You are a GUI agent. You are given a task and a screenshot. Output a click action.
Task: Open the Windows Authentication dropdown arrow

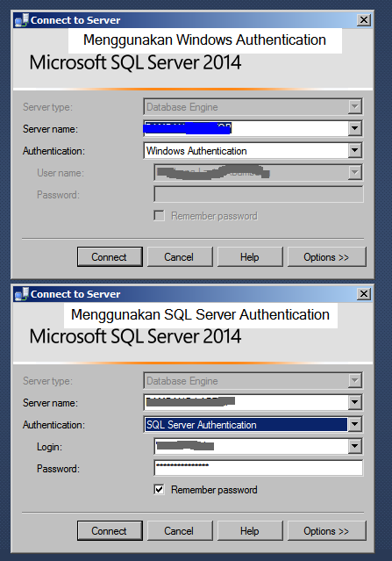[354, 150]
